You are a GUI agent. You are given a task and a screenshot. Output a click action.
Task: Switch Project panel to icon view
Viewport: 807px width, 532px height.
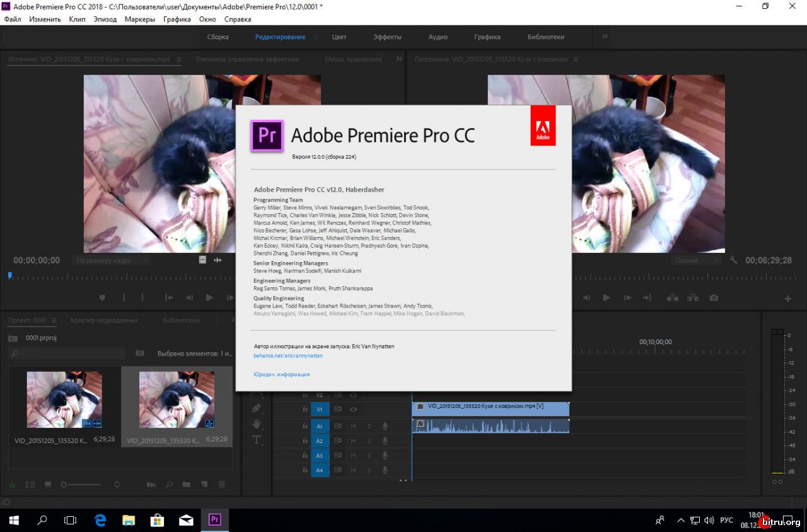coord(48,485)
